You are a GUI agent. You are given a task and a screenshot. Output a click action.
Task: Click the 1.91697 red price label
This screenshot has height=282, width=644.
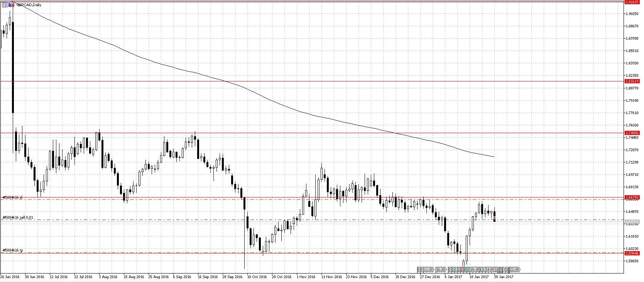coord(632,2)
